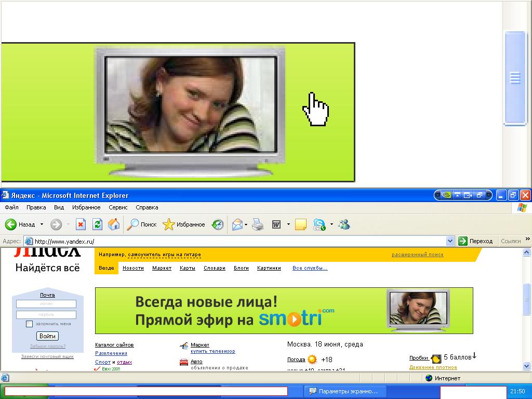532x399 pixels.
Task: Edit page with the Word icon
Action: click(x=276, y=224)
